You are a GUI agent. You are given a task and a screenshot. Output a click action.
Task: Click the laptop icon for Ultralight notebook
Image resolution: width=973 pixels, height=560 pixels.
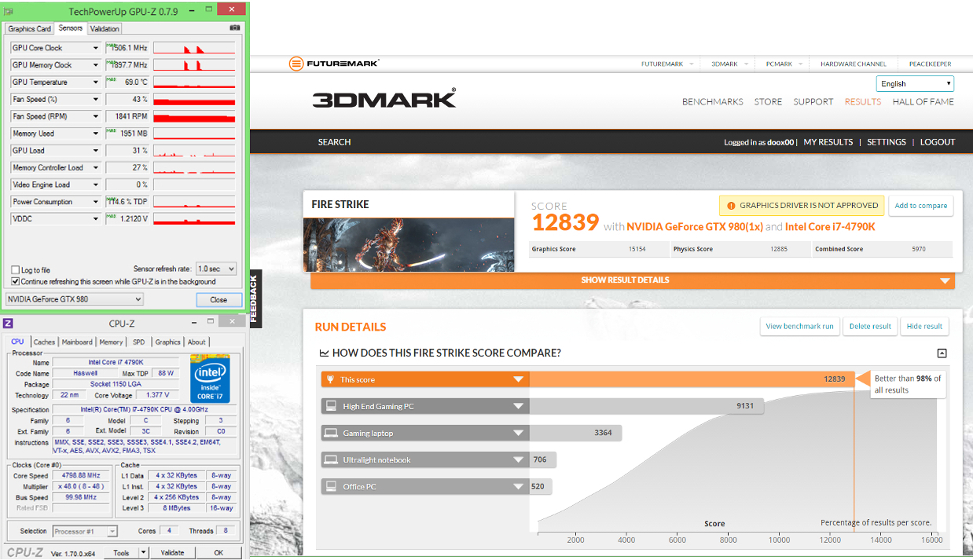point(331,459)
